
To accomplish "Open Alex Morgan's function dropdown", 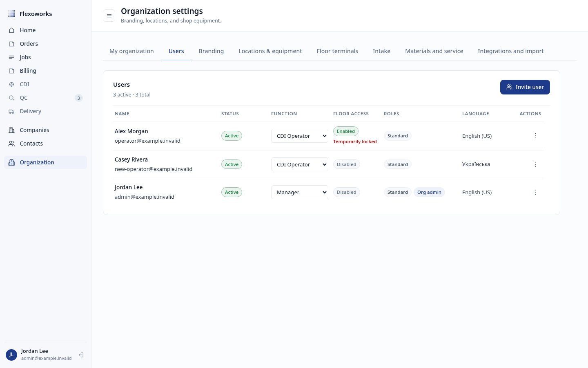I will (x=300, y=136).
